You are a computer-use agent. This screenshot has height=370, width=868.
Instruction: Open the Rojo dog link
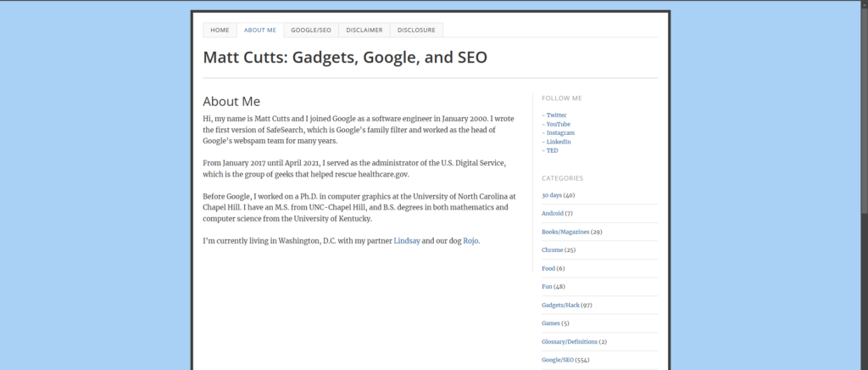point(470,241)
